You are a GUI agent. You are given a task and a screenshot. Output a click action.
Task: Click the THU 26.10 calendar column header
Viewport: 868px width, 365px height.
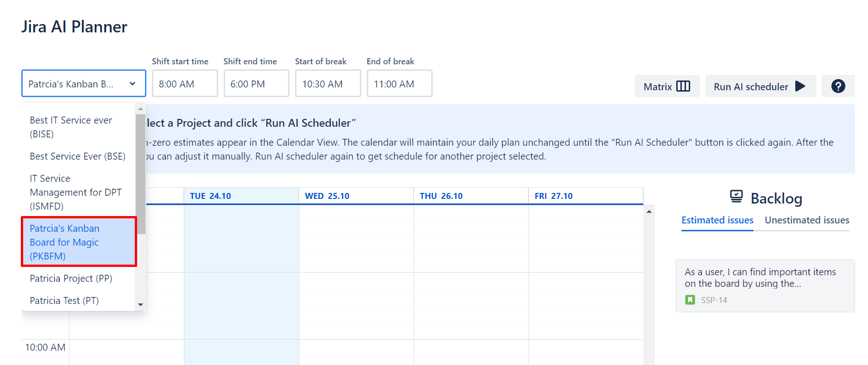pos(471,196)
